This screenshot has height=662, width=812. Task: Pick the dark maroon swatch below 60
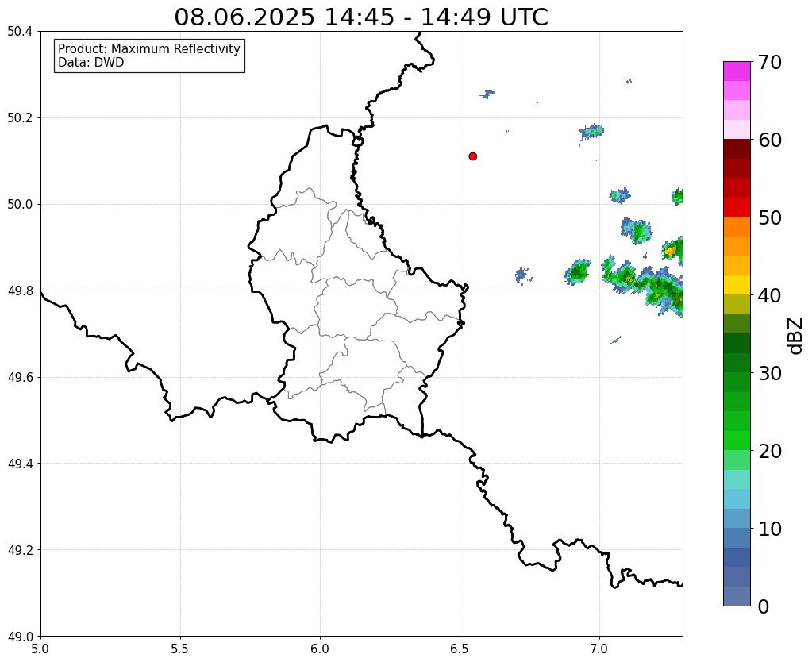[737, 149]
